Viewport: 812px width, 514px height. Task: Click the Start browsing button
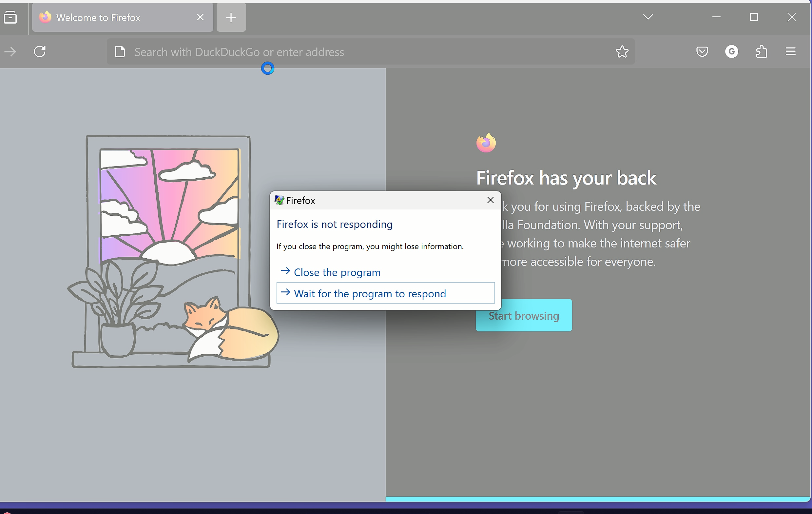524,315
